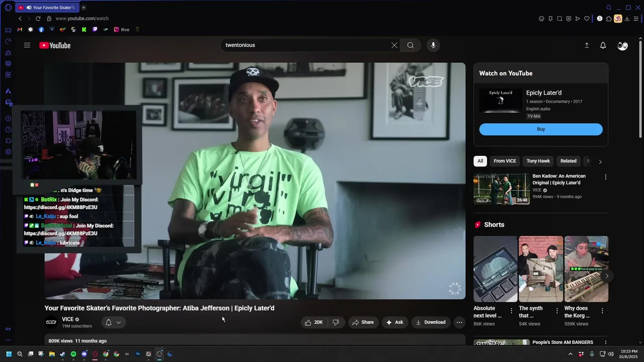Add page to bookmarks heart icon
This screenshot has height=362, width=644.
coord(587,19)
